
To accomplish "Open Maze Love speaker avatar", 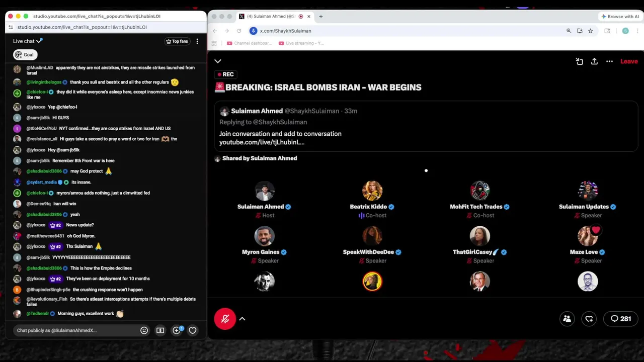I will point(588,236).
